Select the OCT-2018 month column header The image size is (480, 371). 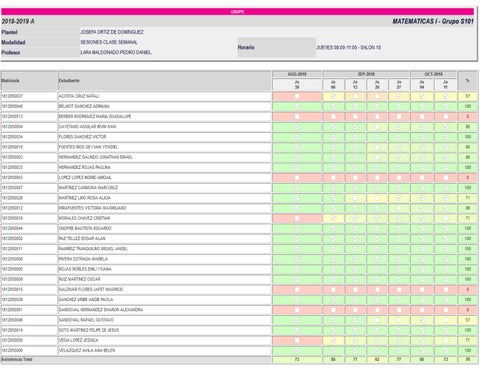click(434, 74)
